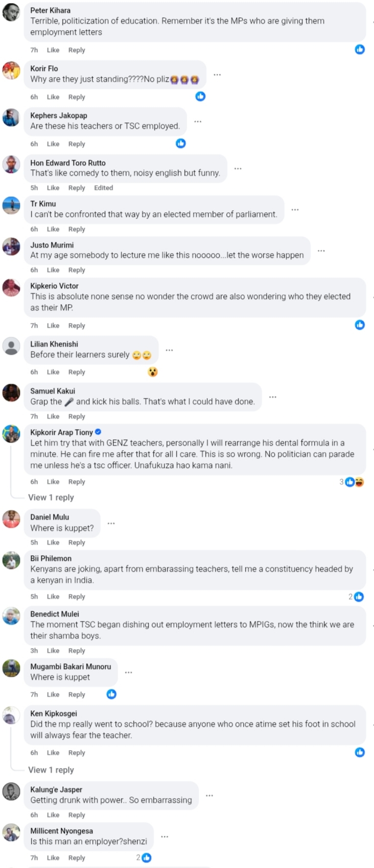The width and height of the screenshot is (374, 868).
Task: Open options menu for Tr Kimu's comment
Action: pyautogui.click(x=295, y=210)
